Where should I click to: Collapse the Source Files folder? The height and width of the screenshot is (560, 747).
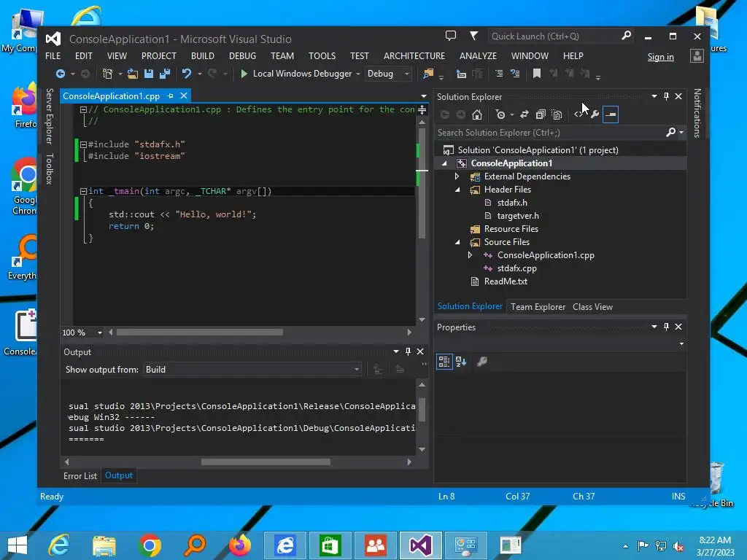point(457,242)
